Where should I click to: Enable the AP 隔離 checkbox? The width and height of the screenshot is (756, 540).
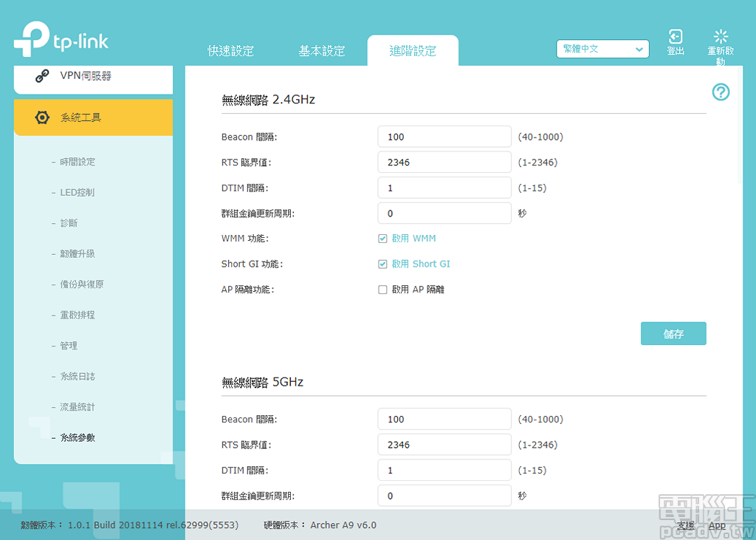tap(382, 290)
